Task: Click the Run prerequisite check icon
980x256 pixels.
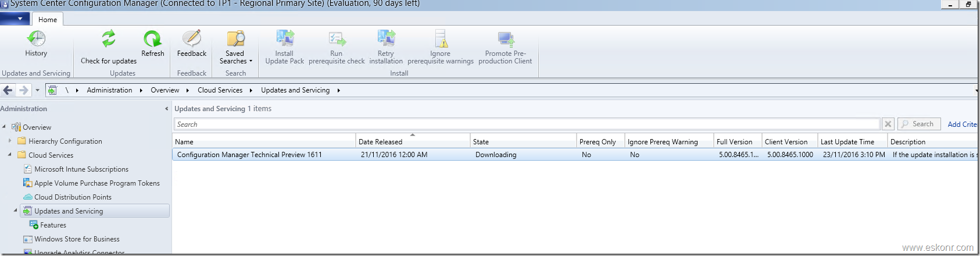Action: click(x=337, y=39)
